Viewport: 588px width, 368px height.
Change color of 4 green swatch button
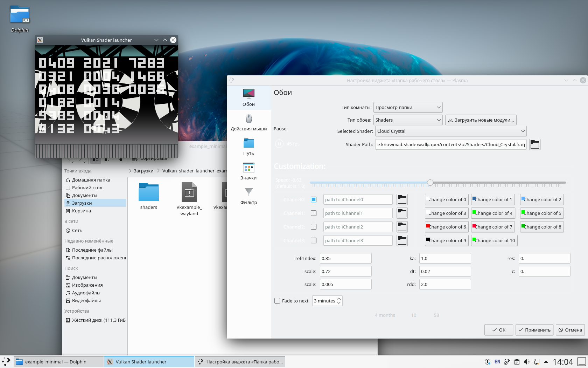(x=493, y=213)
